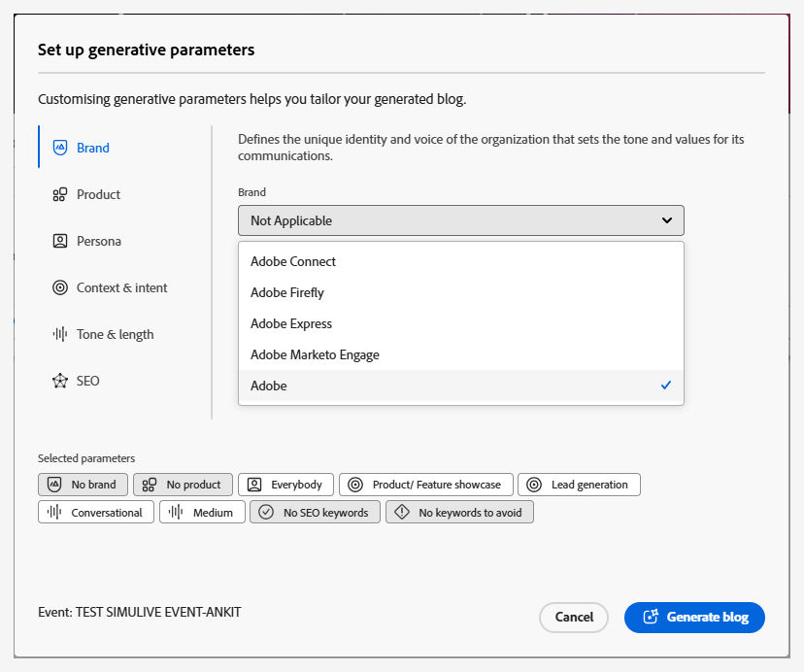This screenshot has width=804, height=672.
Task: Click the No product parameter chip
Action: [x=183, y=485]
